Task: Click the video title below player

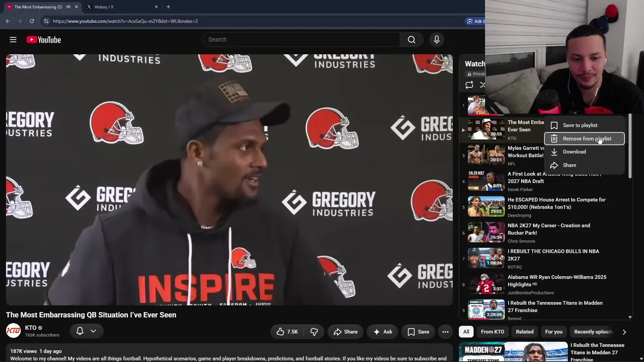Action: coord(91,315)
